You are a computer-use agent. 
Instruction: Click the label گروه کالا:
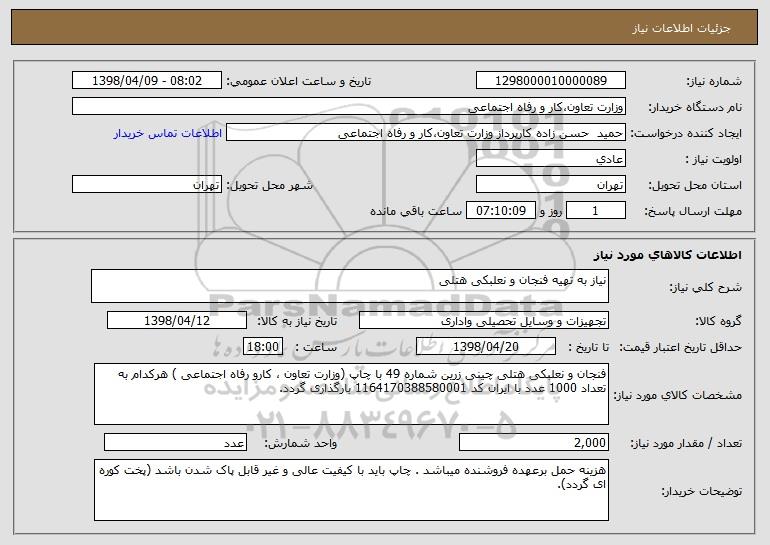719,321
